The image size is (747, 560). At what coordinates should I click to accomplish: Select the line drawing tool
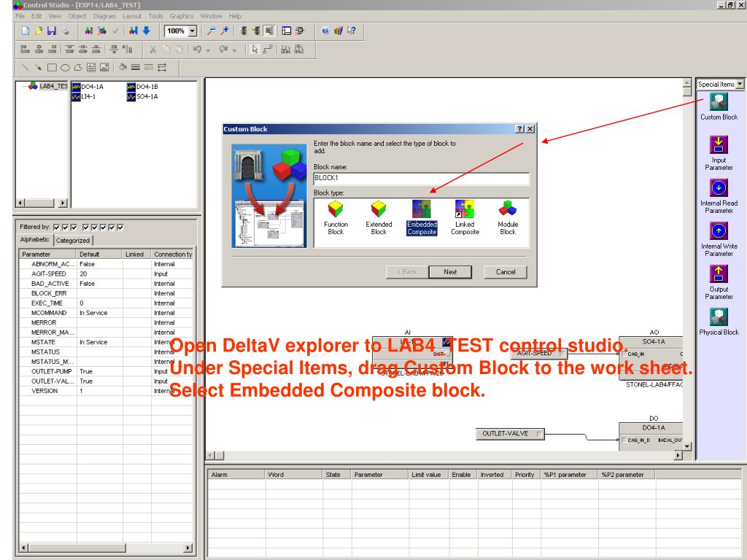coord(26,68)
